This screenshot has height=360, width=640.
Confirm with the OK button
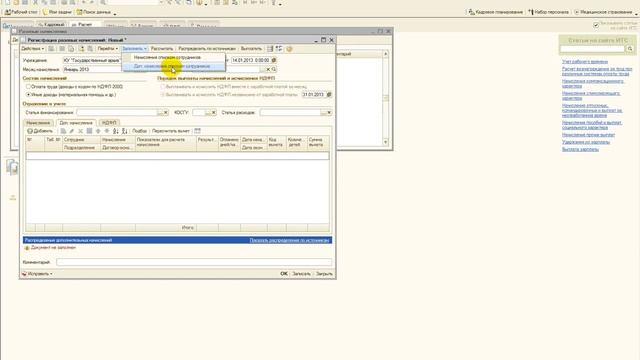pyautogui.click(x=284, y=274)
